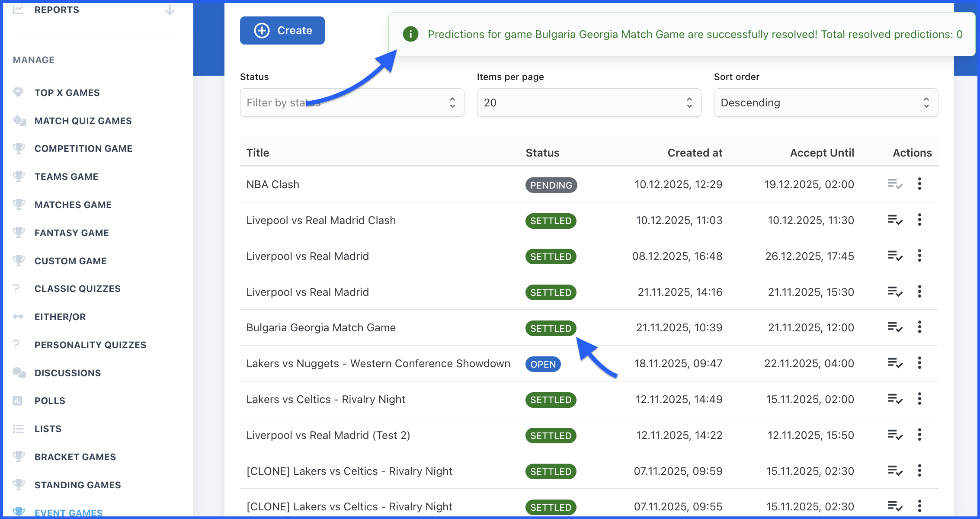The width and height of the screenshot is (980, 519).
Task: Change the Descending sort order dropdown
Action: pyautogui.click(x=826, y=103)
